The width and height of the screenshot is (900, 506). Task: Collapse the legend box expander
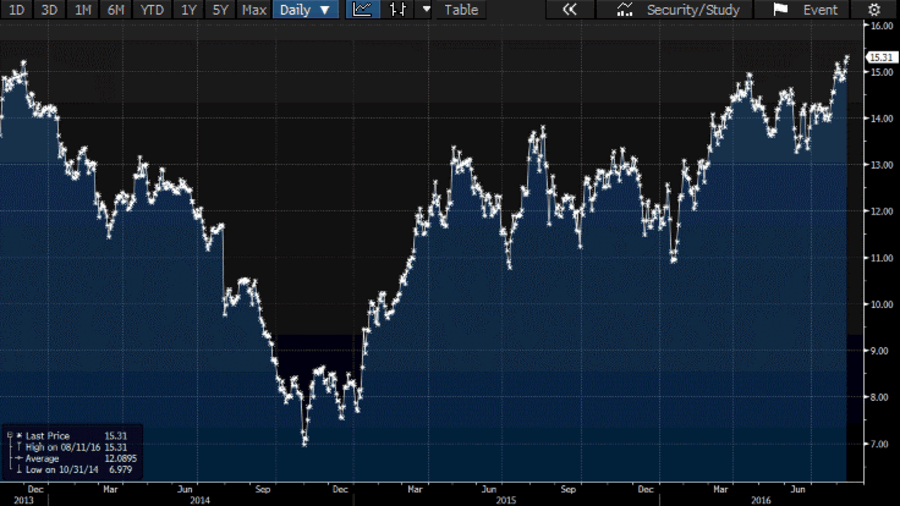[9, 436]
